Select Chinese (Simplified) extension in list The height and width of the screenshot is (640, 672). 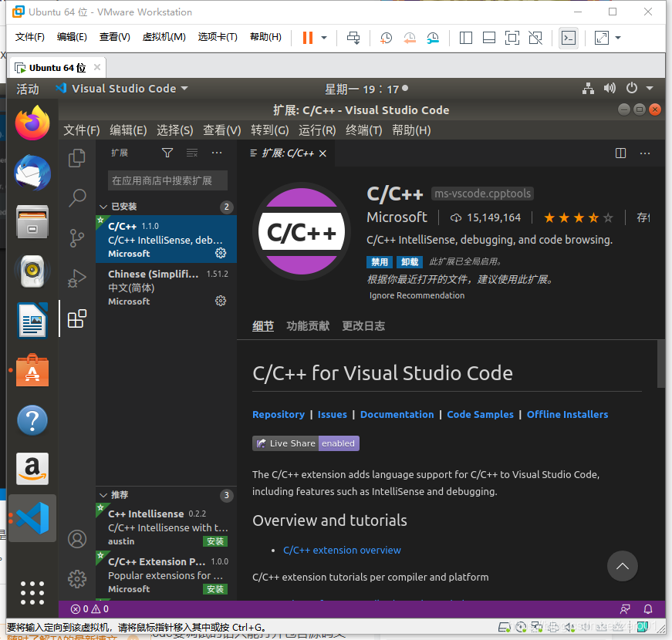167,287
